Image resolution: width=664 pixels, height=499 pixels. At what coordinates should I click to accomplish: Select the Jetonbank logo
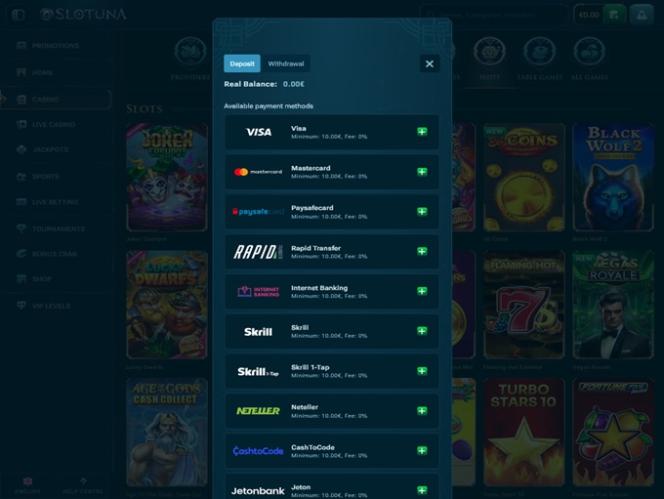click(258, 490)
